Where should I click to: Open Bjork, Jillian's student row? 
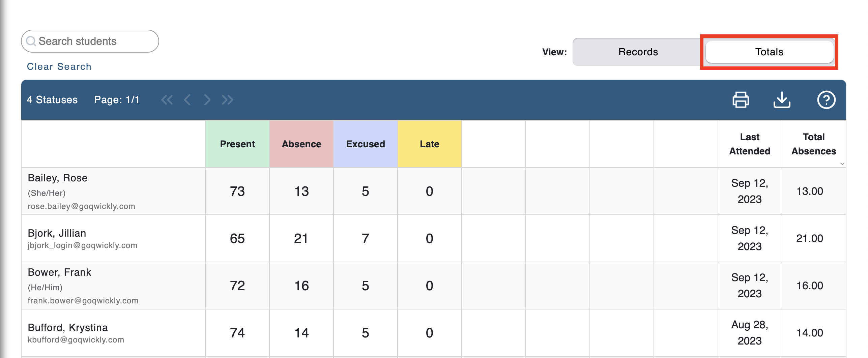57,233
